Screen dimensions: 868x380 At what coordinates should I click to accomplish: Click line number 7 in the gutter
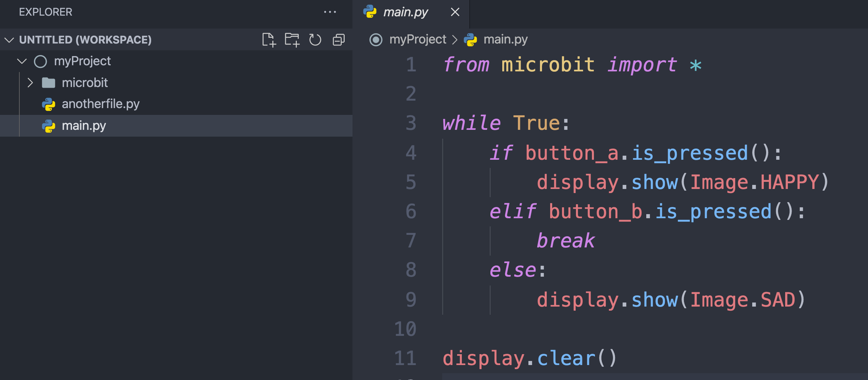tap(411, 241)
